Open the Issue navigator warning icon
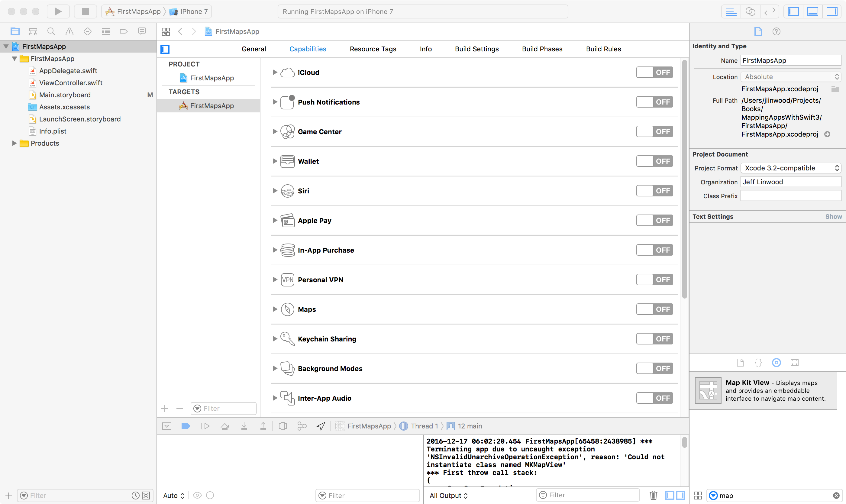This screenshot has height=504, width=846. pyautogui.click(x=69, y=32)
